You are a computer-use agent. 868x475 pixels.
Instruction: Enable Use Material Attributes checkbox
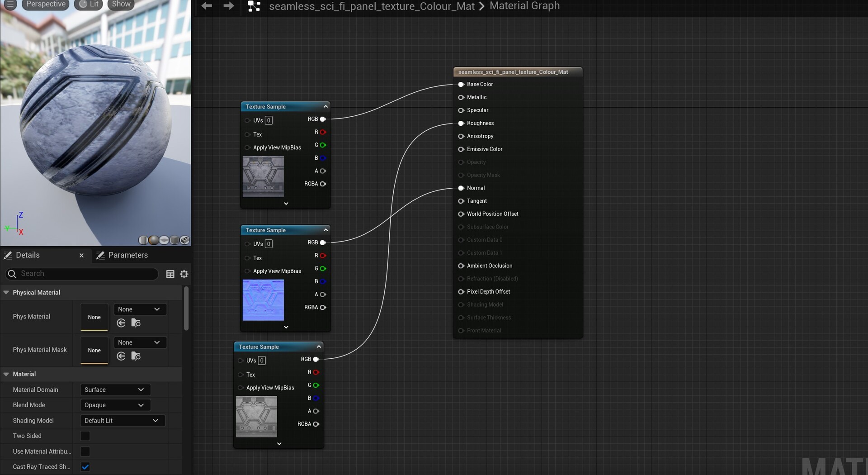click(85, 451)
